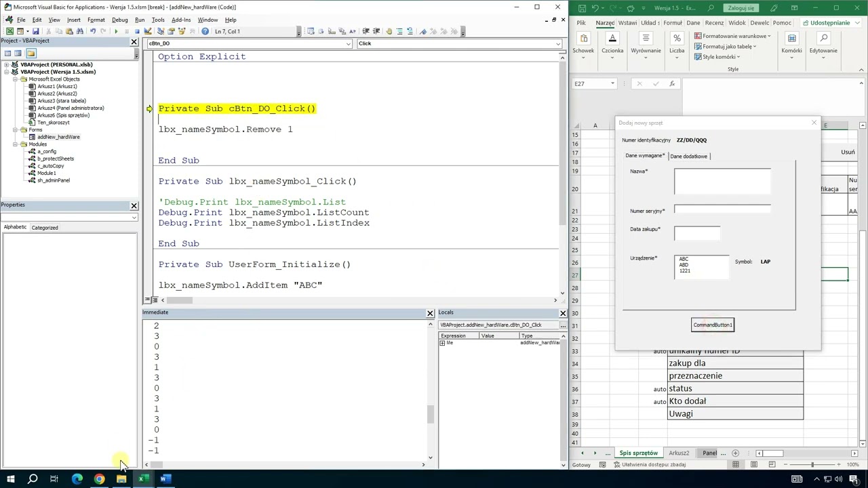The width and height of the screenshot is (868, 488).
Task: Click the Excel zoom slider handle
Action: [x=812, y=464]
